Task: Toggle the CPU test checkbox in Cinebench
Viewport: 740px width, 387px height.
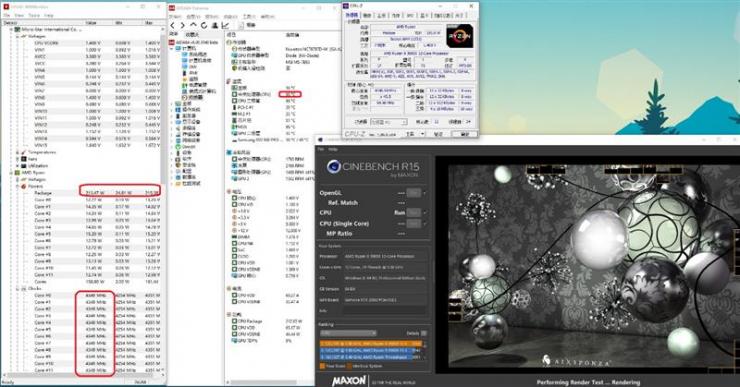Action: tap(424, 213)
